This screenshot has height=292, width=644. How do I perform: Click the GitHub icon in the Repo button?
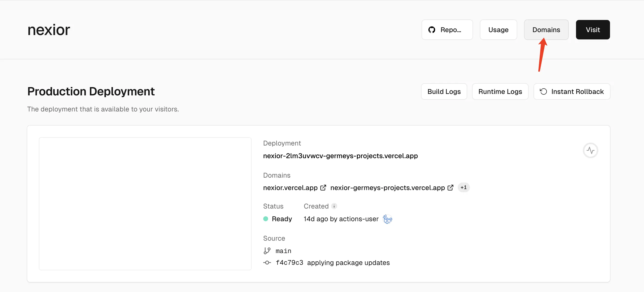pos(432,30)
